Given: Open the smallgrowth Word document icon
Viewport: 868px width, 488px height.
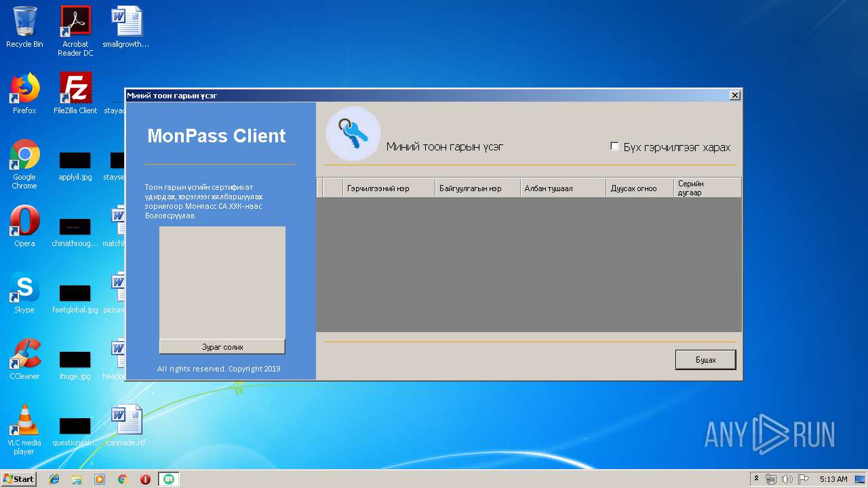Looking at the screenshot, I should coord(126,27).
